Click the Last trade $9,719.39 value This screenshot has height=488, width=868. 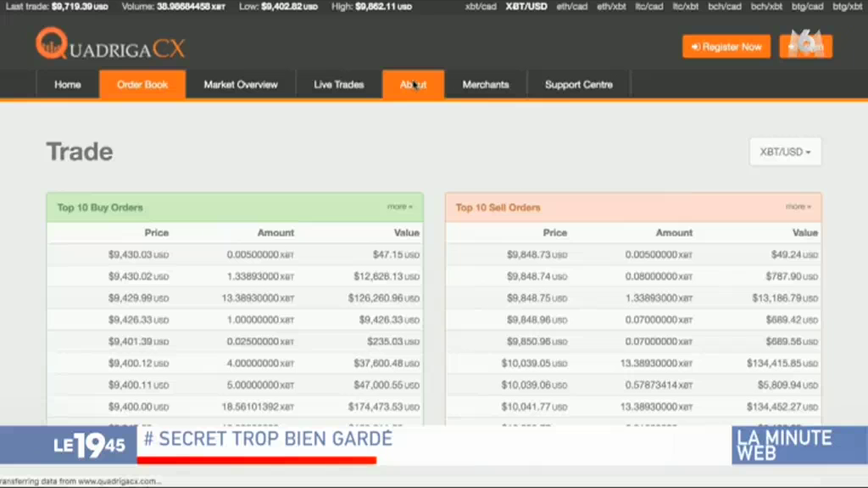[x=80, y=7]
